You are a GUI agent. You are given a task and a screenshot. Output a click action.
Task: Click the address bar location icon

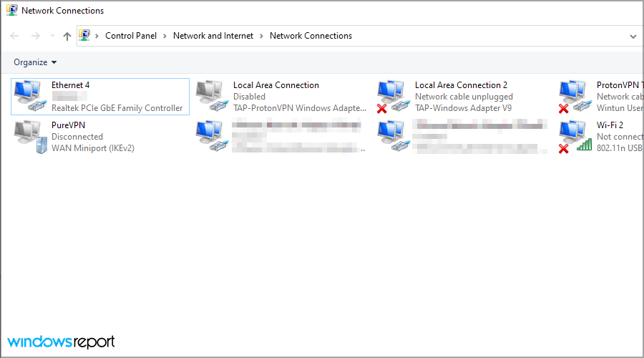pos(84,36)
